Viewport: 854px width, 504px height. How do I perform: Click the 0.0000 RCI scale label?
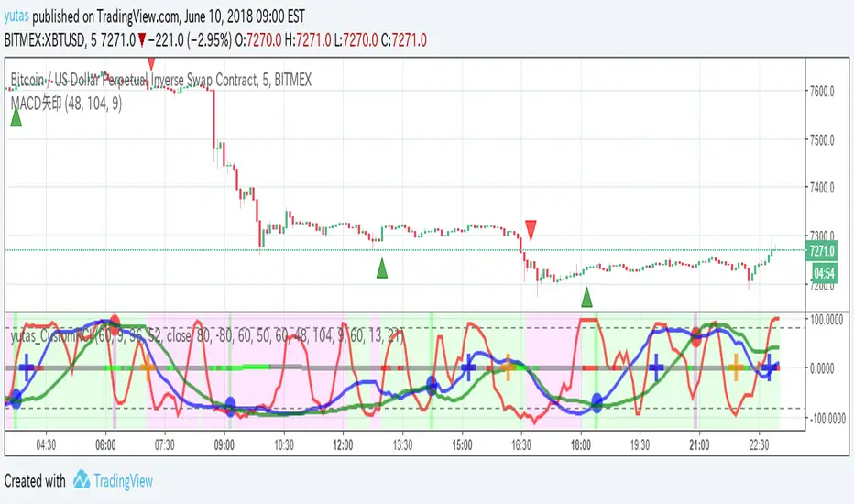pyautogui.click(x=822, y=368)
